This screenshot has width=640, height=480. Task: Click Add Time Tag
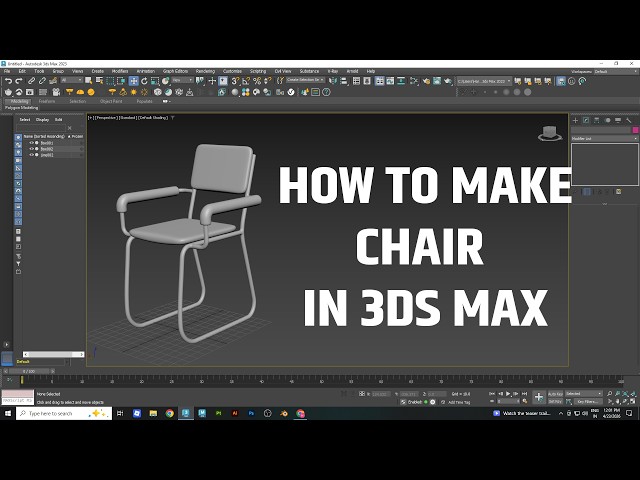click(459, 402)
